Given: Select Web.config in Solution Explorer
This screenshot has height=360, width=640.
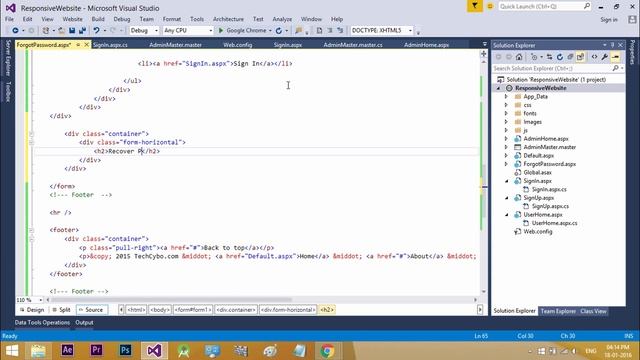Looking at the screenshot, I should [538, 232].
